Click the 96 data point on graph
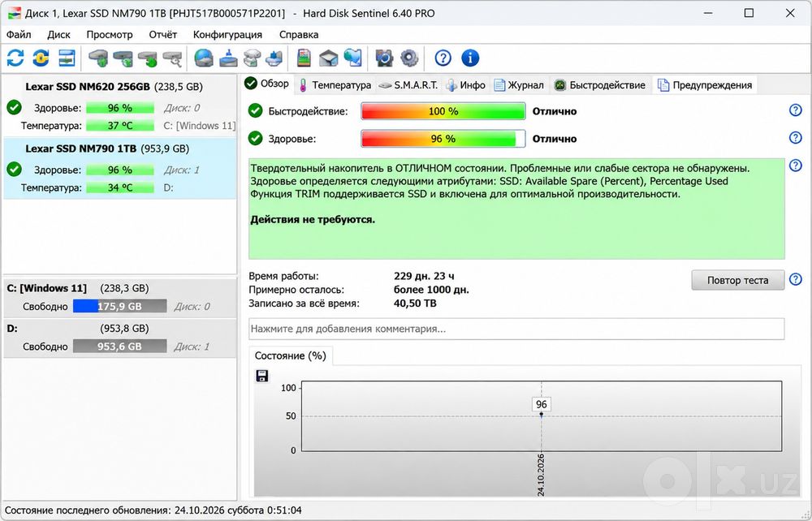 [x=541, y=414]
